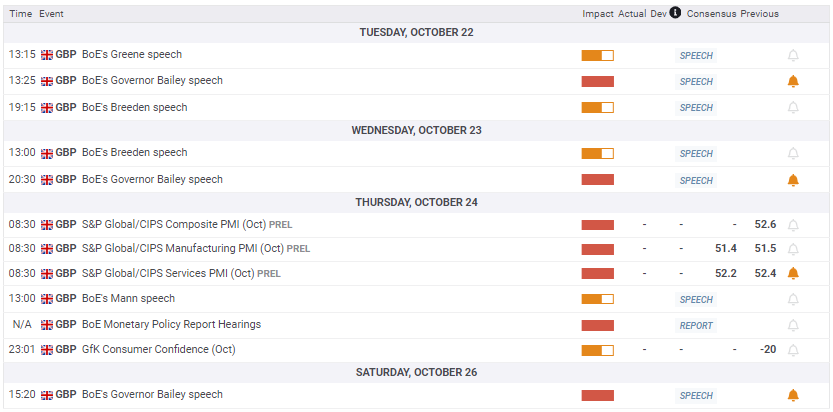833x412 pixels.
Task: Click SPEECH badge on Wednesday 20:30 Bailey row
Action: pyautogui.click(x=696, y=180)
